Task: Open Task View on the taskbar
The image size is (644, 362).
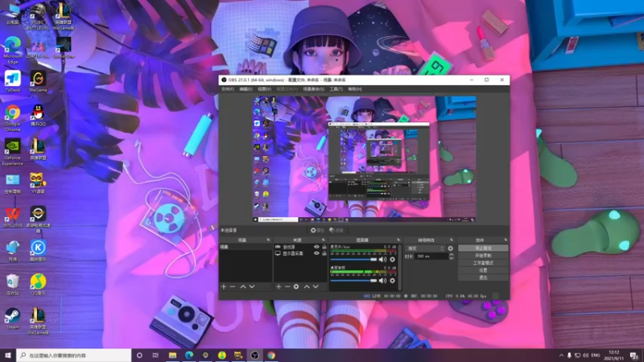Action: coord(155,355)
